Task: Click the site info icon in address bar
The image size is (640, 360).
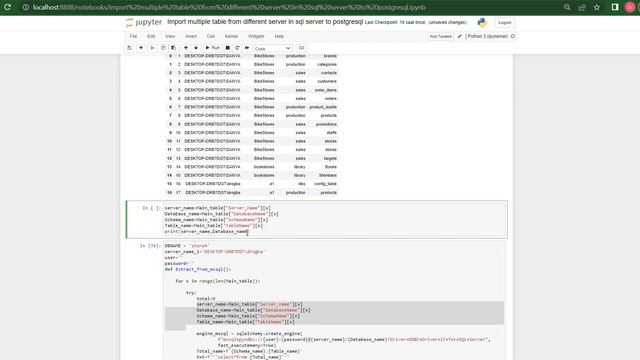Action: (25, 7)
